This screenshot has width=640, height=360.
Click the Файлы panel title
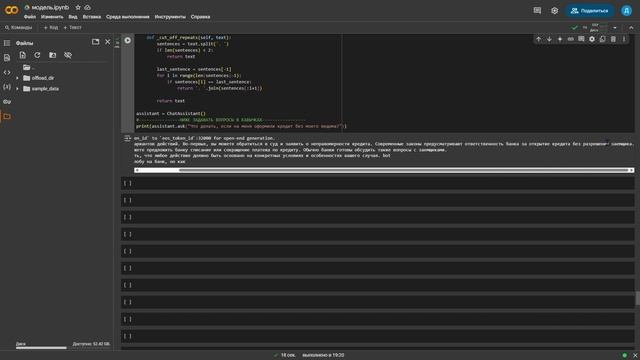pos(24,43)
